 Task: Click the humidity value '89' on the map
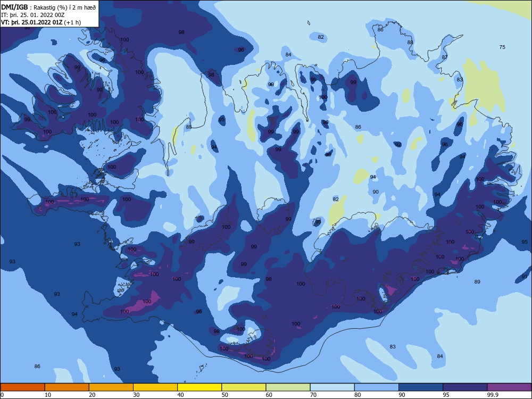click(477, 281)
